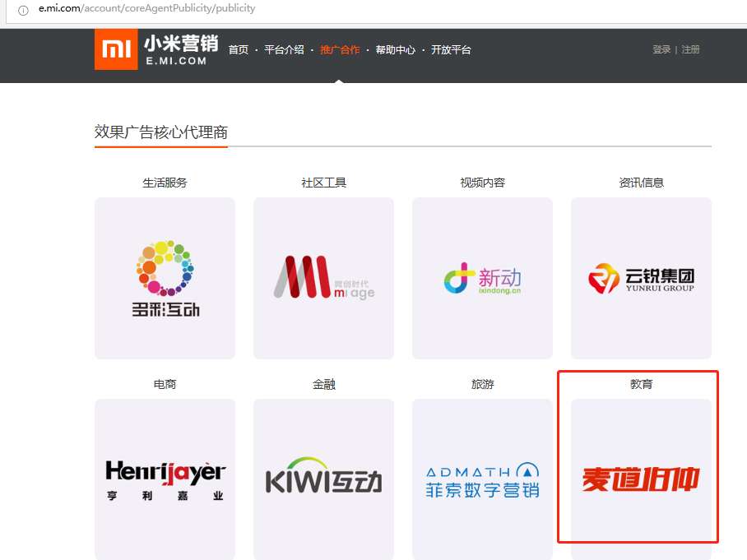Switch to the 推广合作 section
The width and height of the screenshot is (747, 560).
tap(340, 49)
